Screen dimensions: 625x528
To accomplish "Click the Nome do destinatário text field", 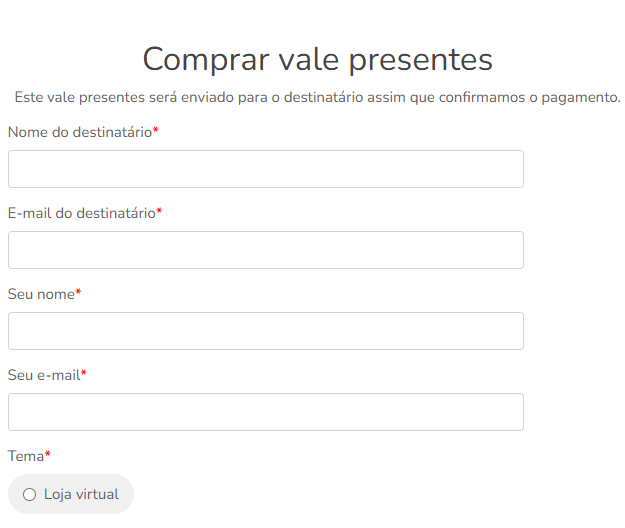I will (x=266, y=169).
